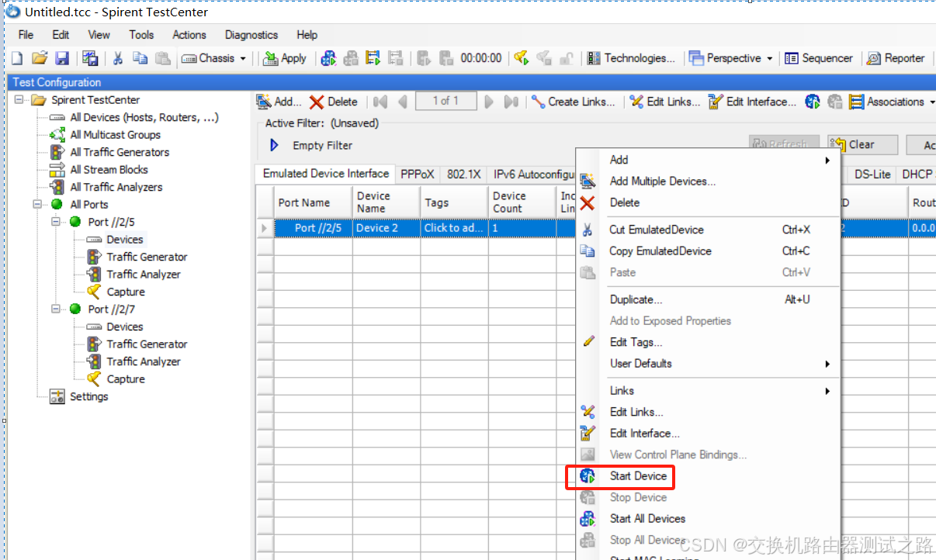Click the last page arrow
The height and width of the screenshot is (560, 936).
(x=511, y=102)
